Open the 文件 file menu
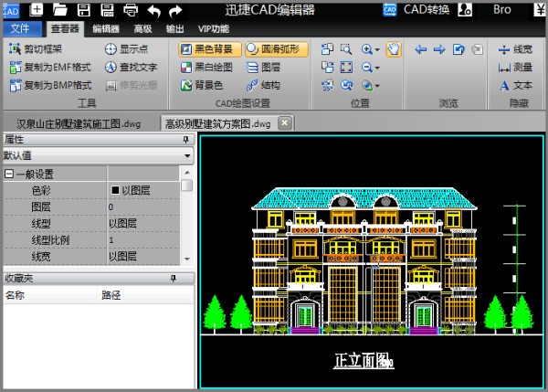Viewport: 548px width, 392px height. pyautogui.click(x=20, y=28)
